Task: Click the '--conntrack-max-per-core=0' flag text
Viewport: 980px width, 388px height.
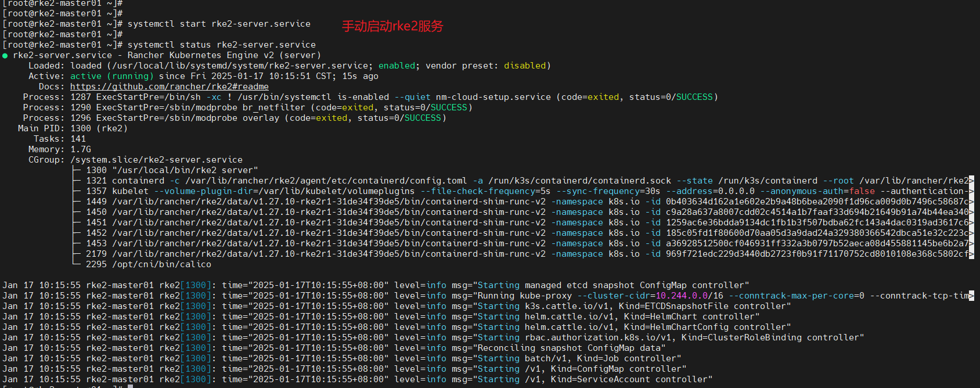Action: click(x=797, y=296)
